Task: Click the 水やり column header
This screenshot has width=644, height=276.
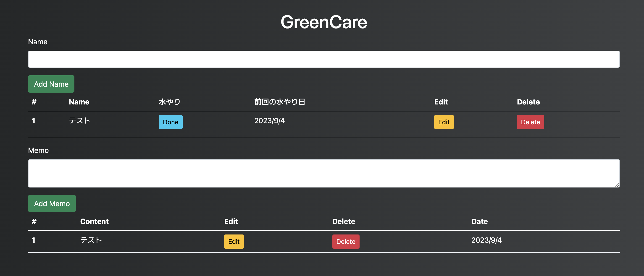Action: click(169, 102)
